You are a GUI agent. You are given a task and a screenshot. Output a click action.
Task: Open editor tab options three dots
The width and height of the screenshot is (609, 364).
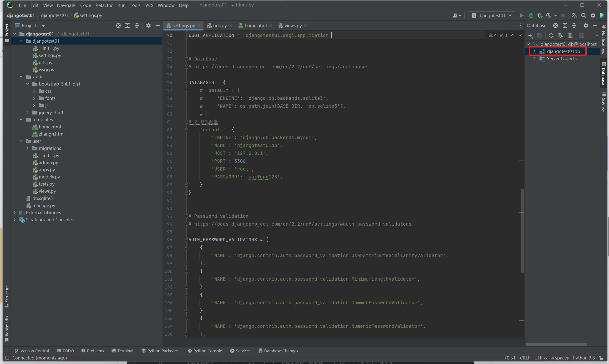pyautogui.click(x=520, y=25)
